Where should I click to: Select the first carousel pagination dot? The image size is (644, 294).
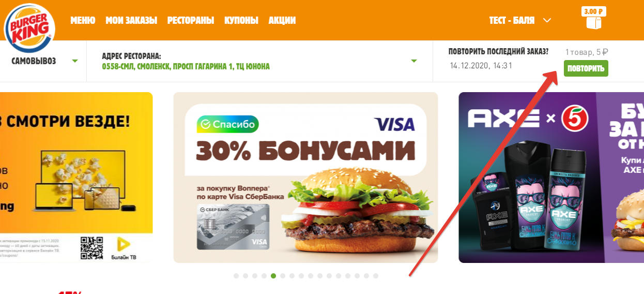pos(236,276)
